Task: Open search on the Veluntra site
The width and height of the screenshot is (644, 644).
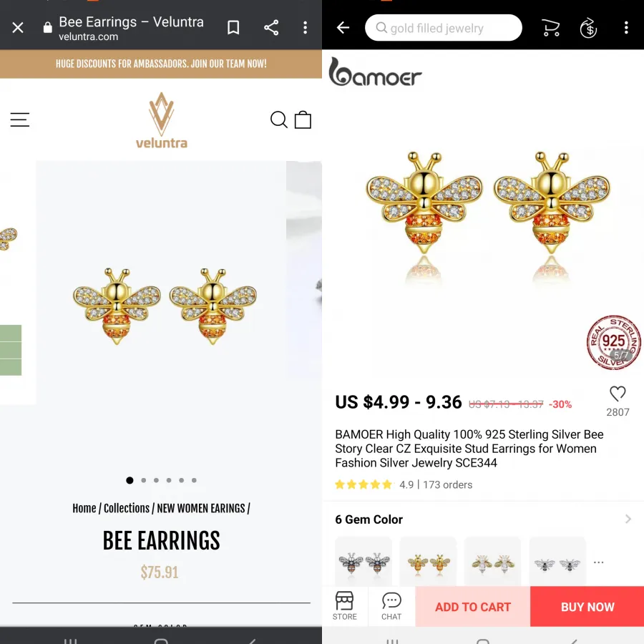Action: coord(278,119)
